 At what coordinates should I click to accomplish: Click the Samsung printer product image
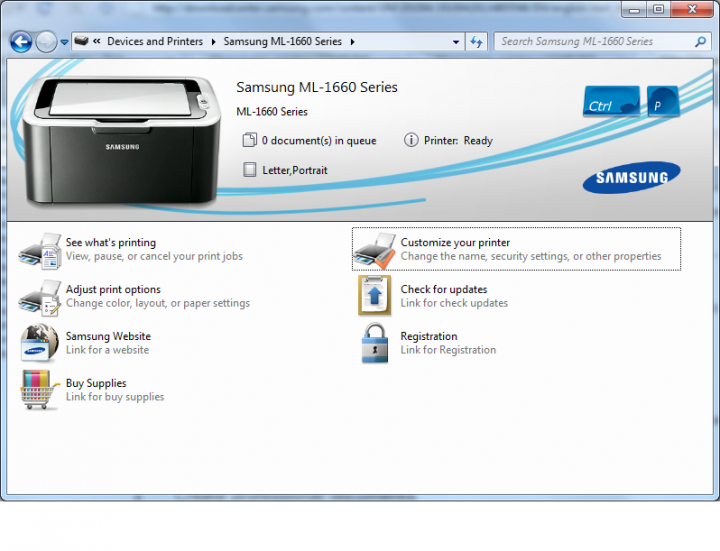point(121,140)
